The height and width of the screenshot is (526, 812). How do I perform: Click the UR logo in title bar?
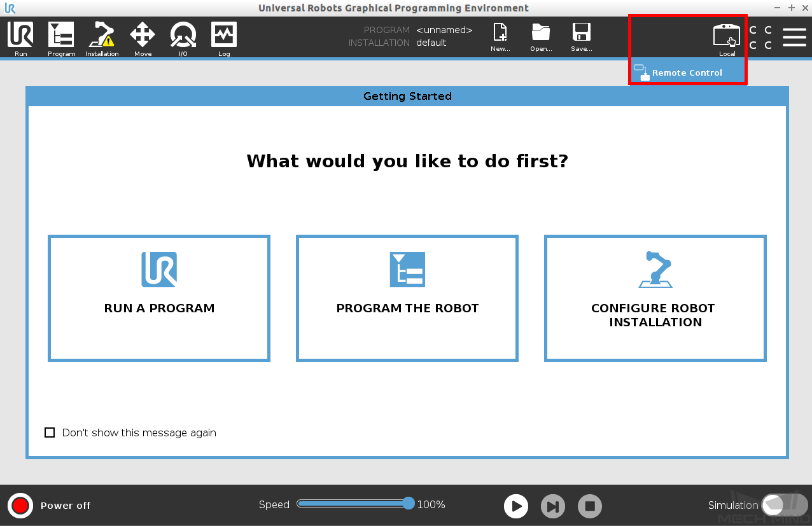click(10, 8)
